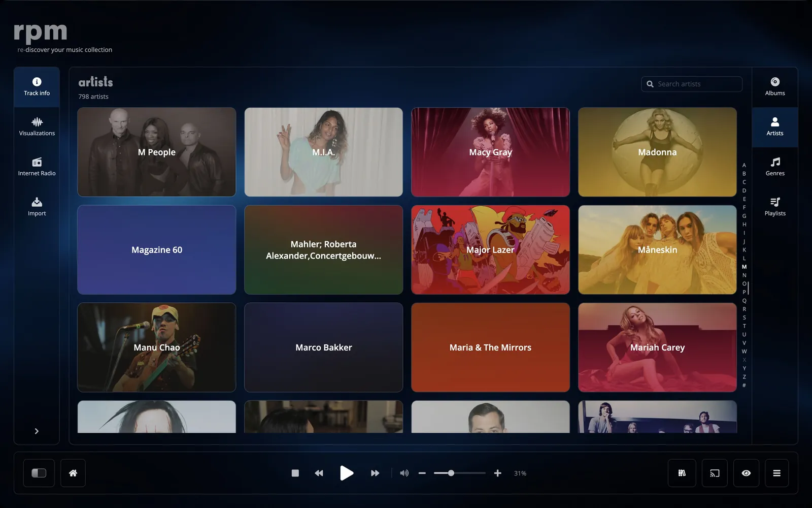Screen dimensions: 812x508
Task: Select the Artists view tab
Action: click(x=775, y=127)
